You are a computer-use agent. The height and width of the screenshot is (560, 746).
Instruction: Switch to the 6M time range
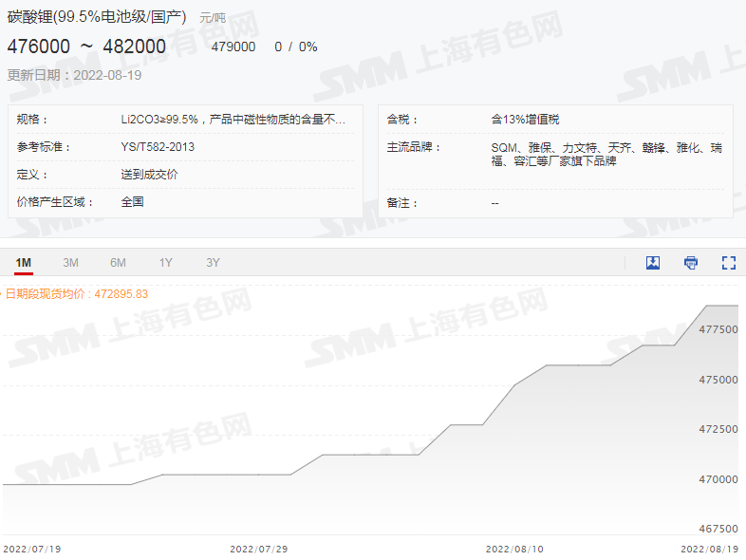[x=118, y=263]
